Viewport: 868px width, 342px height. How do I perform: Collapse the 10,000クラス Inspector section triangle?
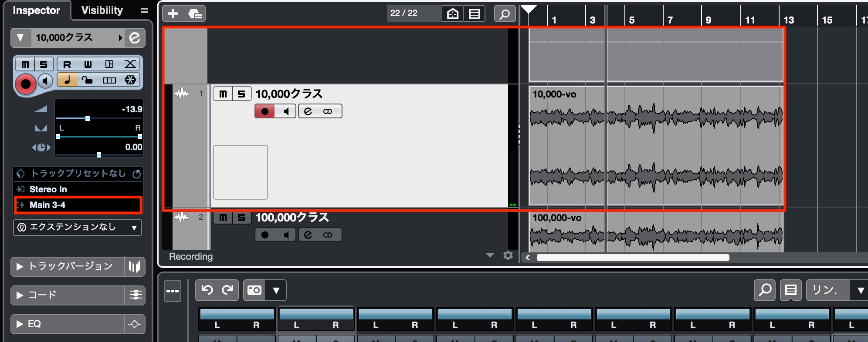click(x=20, y=38)
